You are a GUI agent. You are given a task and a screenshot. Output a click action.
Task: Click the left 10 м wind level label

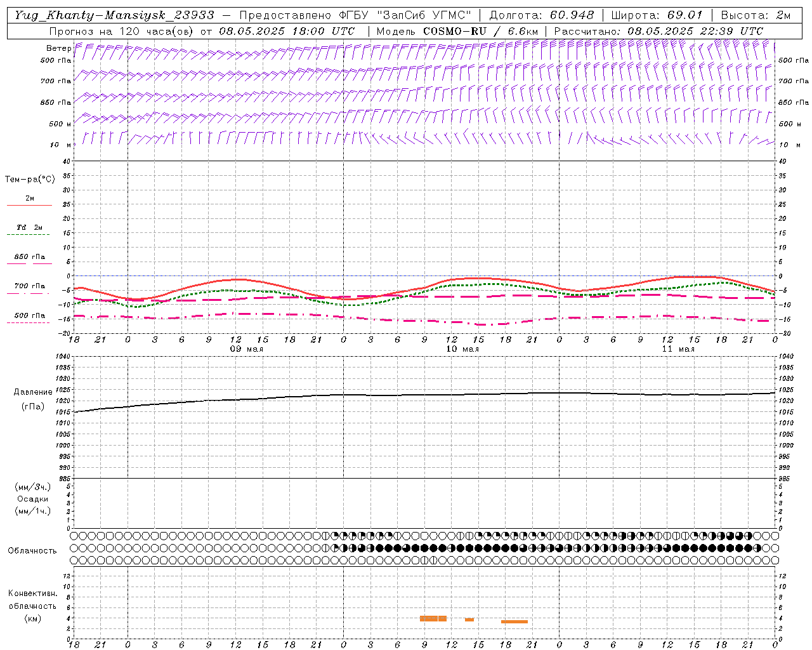coord(61,145)
